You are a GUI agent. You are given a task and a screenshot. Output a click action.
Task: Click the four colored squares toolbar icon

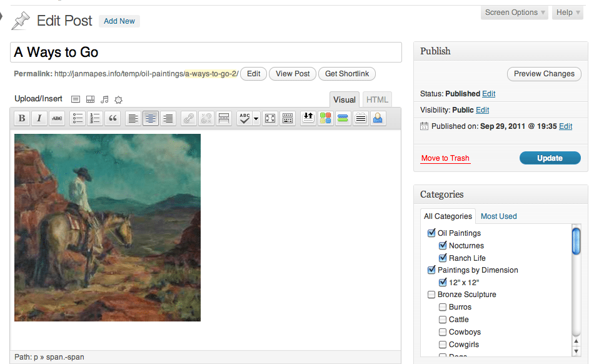tap(326, 118)
